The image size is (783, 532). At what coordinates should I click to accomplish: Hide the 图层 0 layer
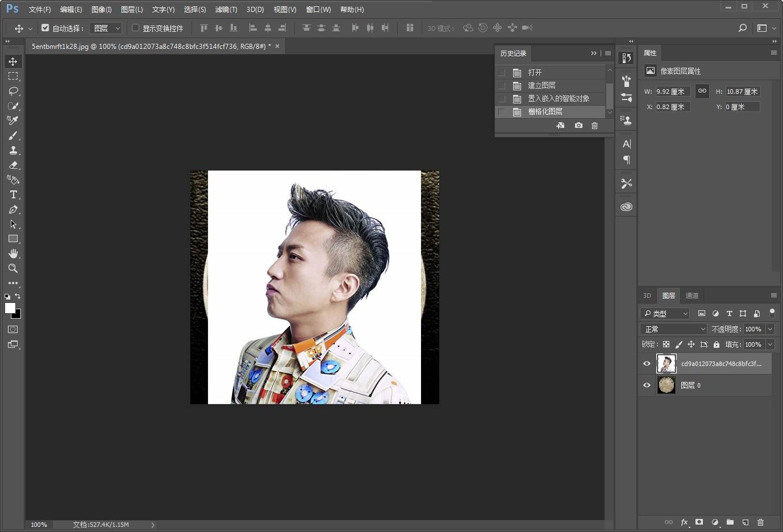[647, 385]
